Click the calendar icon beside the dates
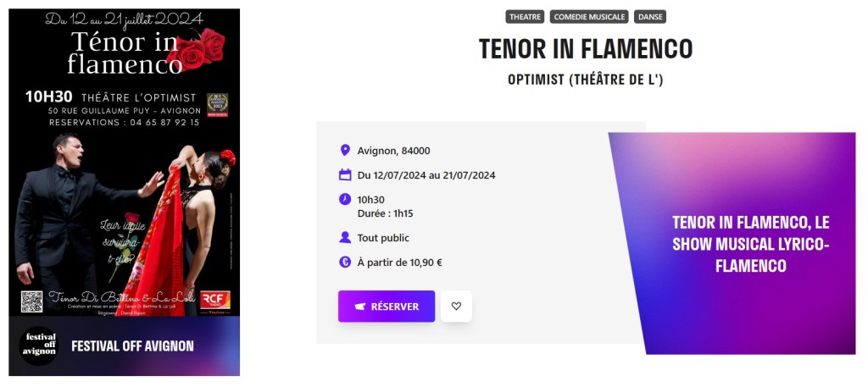 345,175
